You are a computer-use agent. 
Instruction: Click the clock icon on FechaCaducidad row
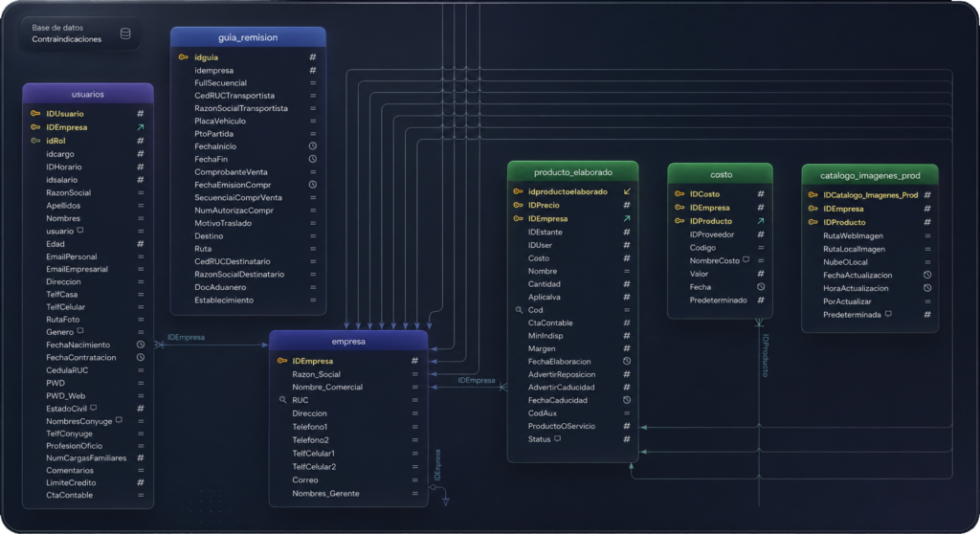click(x=627, y=400)
